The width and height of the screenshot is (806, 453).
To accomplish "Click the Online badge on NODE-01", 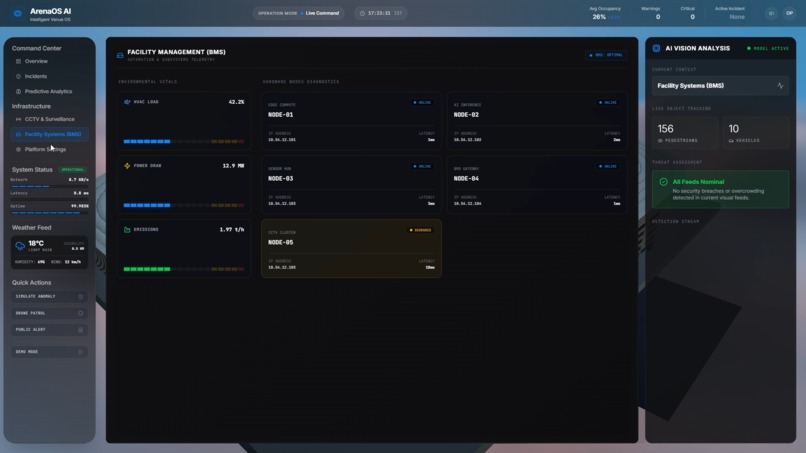I will [x=423, y=102].
